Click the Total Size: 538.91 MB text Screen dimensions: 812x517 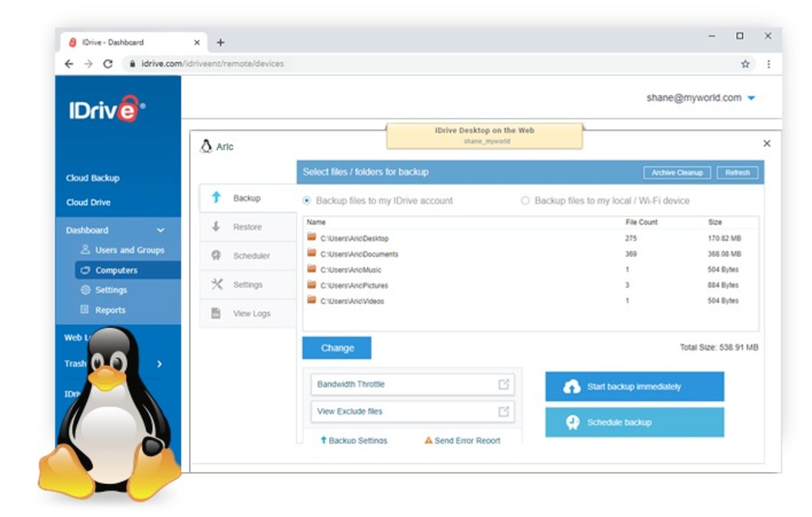pyautogui.click(x=719, y=347)
